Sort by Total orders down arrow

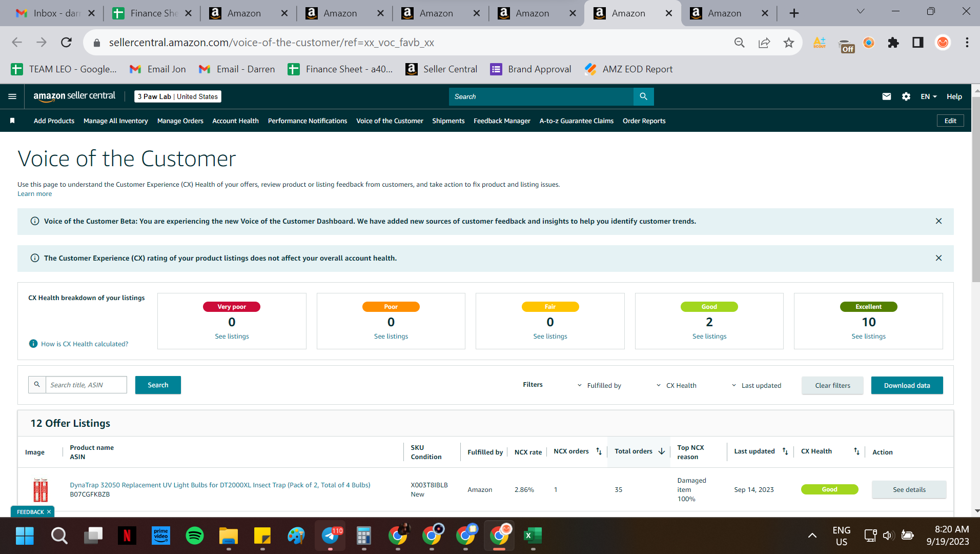(662, 451)
